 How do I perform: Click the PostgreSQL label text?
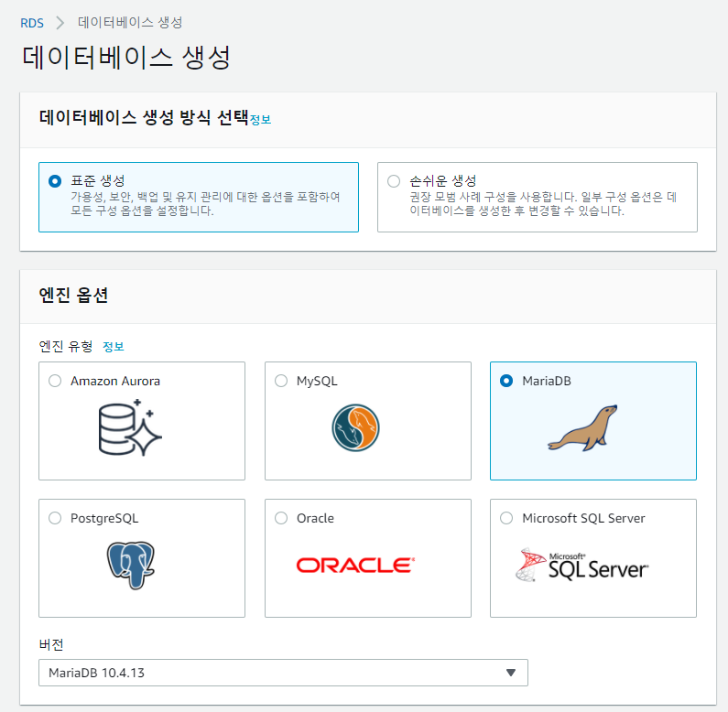click(104, 519)
